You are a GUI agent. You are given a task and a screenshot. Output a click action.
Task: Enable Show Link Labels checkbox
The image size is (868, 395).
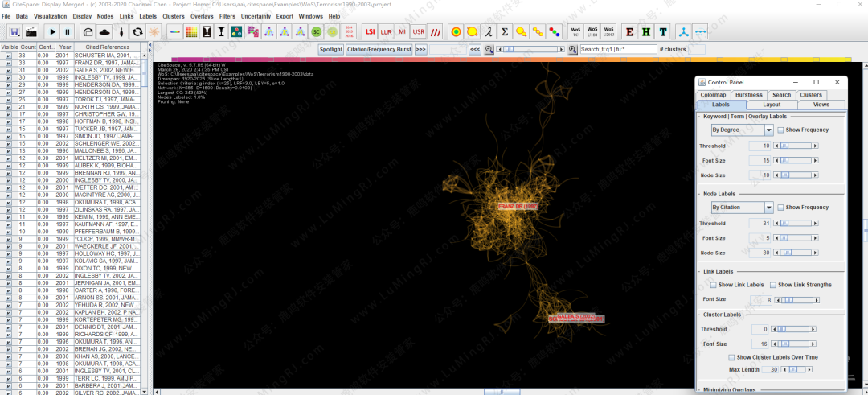(713, 285)
